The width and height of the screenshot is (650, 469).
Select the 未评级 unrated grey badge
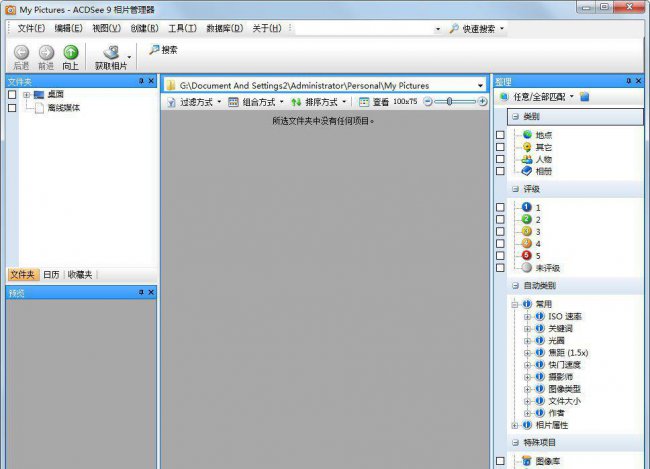526,267
